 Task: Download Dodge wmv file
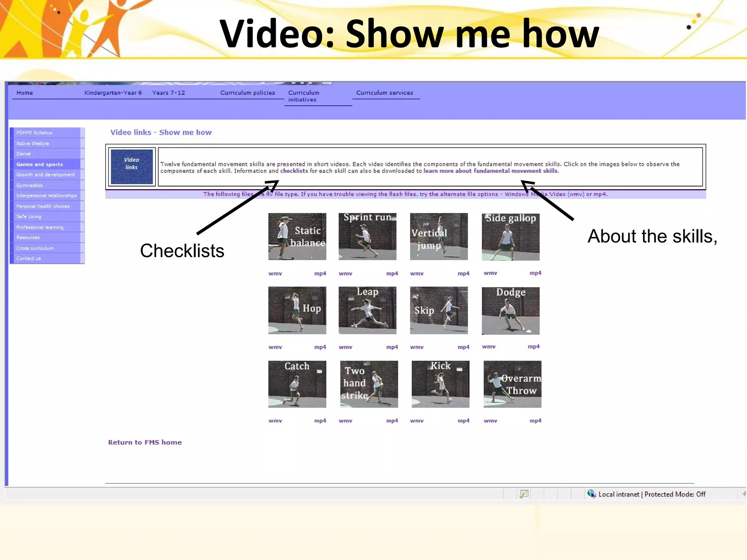click(489, 347)
